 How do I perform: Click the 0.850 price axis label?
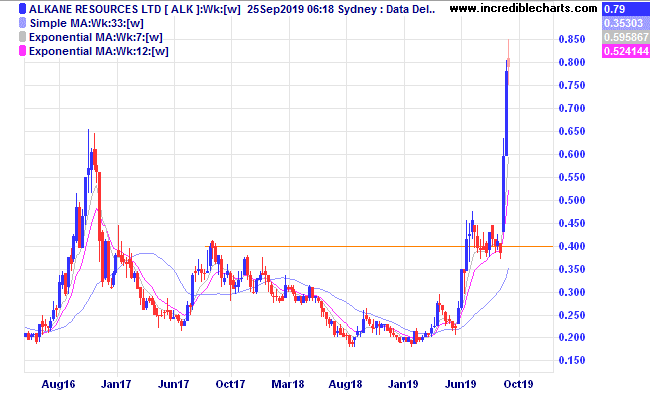point(572,39)
